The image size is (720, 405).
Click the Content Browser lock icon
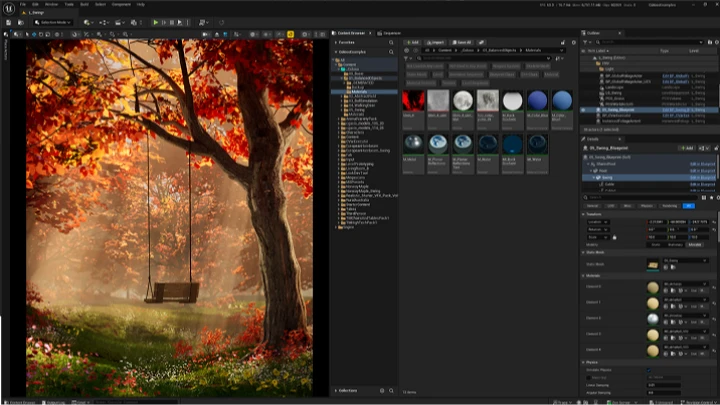[x=562, y=42]
